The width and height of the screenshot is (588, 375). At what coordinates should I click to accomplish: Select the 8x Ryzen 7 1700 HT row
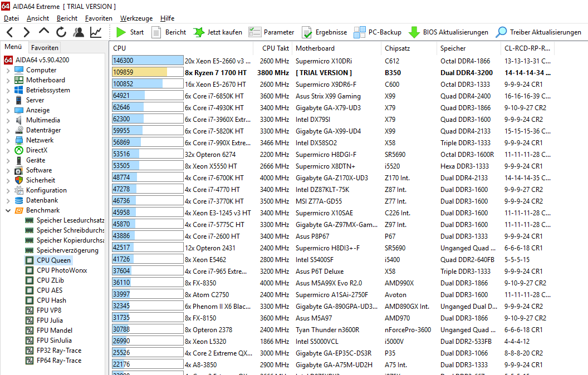pos(332,73)
